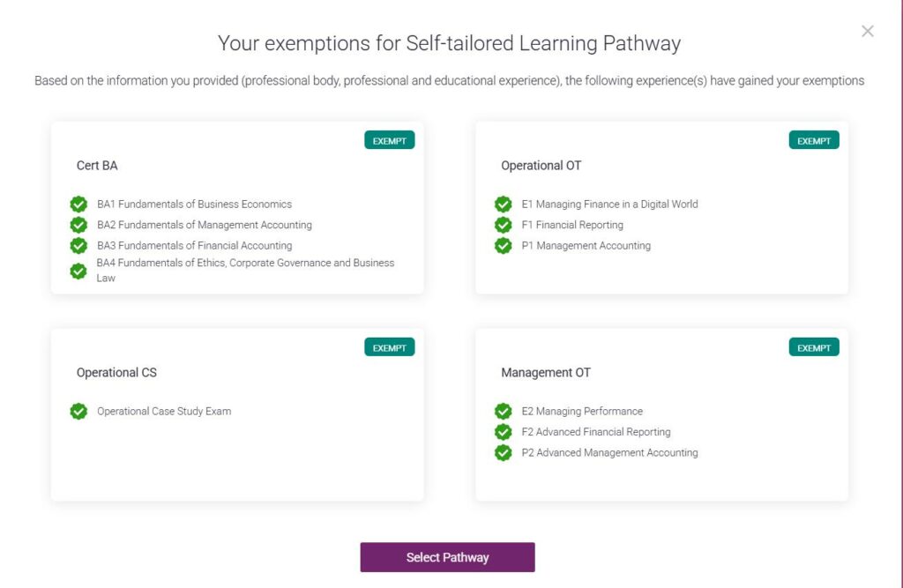Click the check icon for P2 Advanced Management Accounting
903x588 pixels.
[504, 452]
